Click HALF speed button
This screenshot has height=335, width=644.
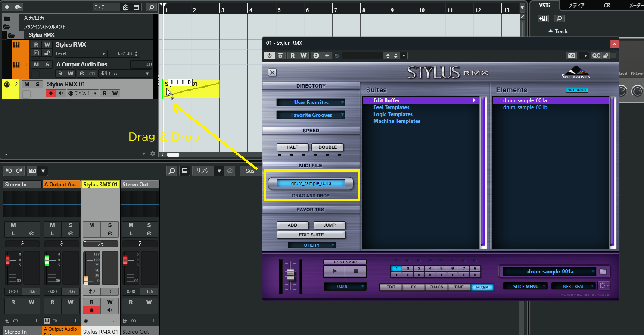point(292,147)
